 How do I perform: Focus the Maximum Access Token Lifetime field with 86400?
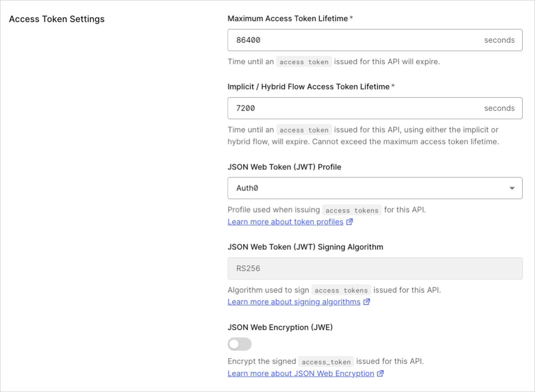[375, 40]
